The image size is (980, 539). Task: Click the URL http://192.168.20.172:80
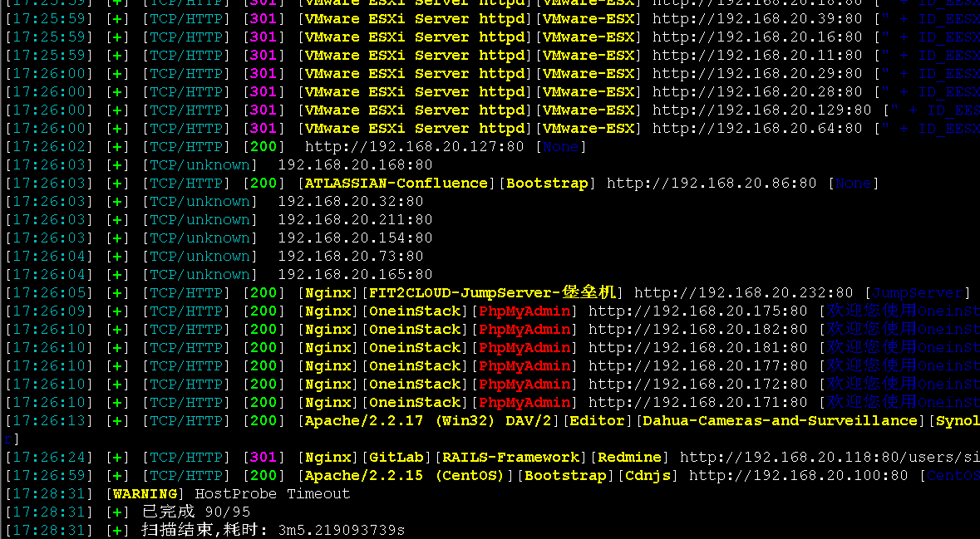coord(698,384)
